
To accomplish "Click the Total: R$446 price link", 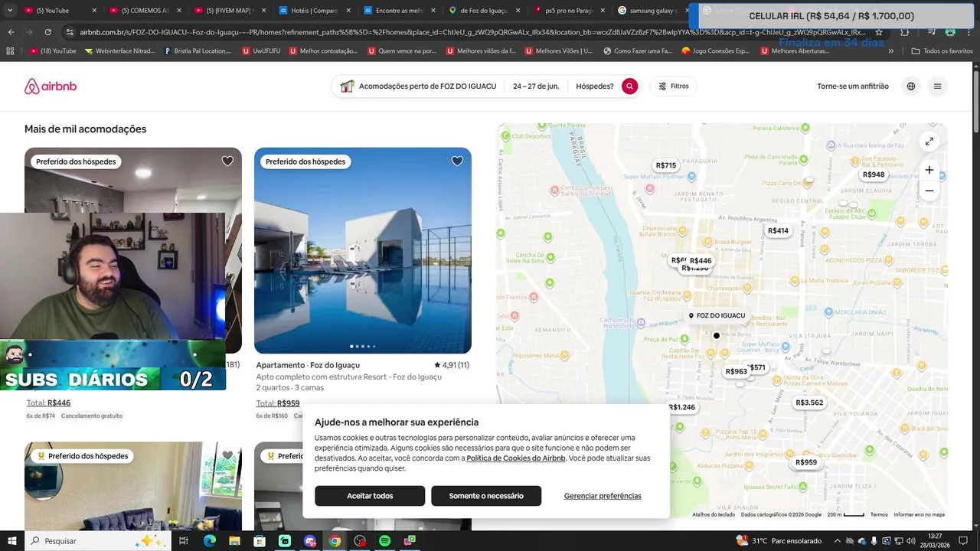I will [x=48, y=403].
